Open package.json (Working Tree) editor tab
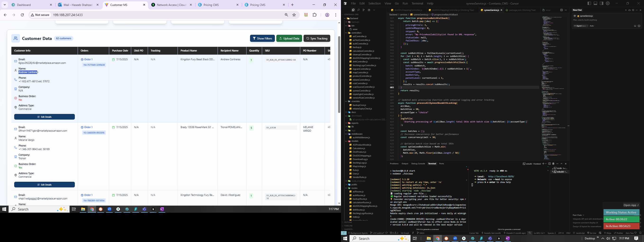This screenshot has width=644, height=242. pos(521,10)
